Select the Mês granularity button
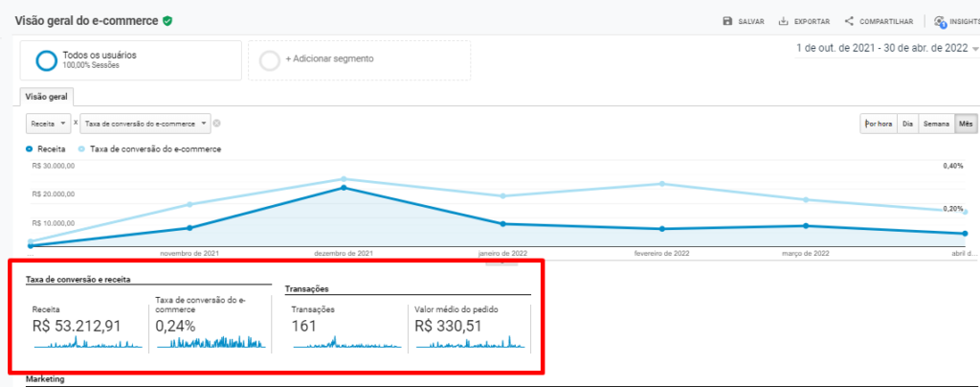The height and width of the screenshot is (387, 980). point(966,124)
